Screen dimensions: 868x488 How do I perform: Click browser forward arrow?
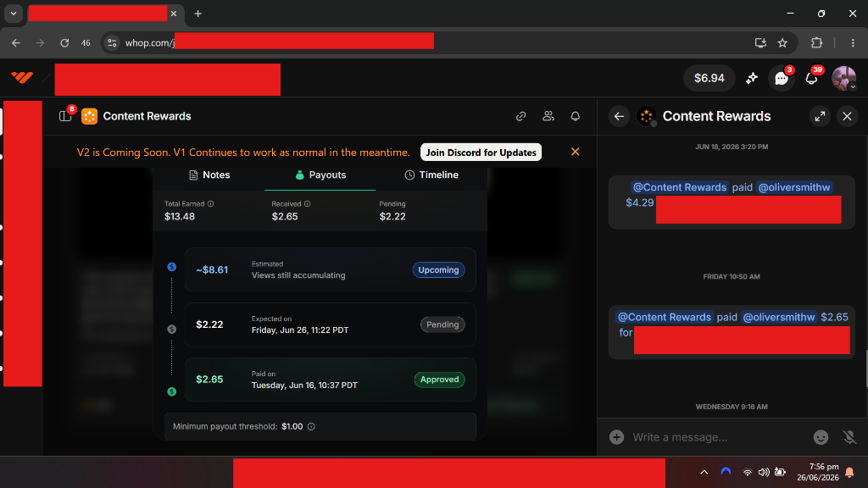(40, 42)
